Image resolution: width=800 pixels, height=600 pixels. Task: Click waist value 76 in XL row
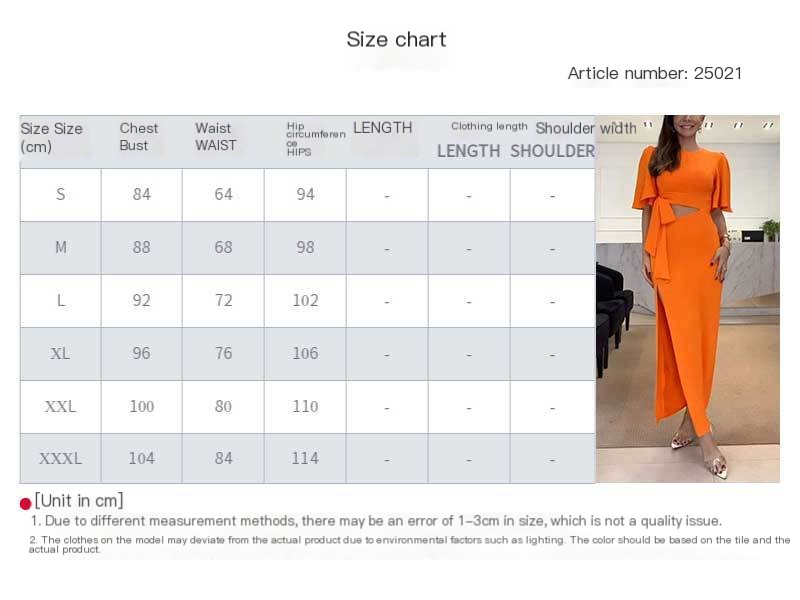(x=223, y=353)
